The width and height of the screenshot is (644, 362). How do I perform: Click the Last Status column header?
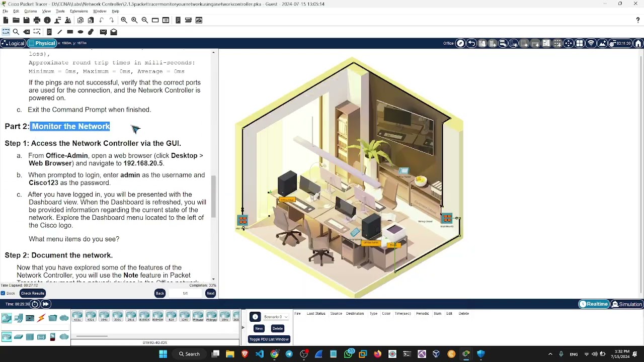pyautogui.click(x=316, y=314)
